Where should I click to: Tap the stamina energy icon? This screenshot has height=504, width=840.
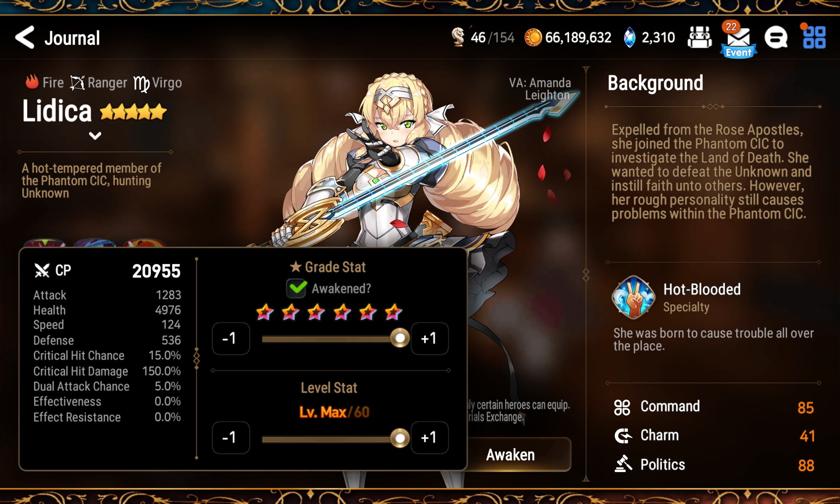458,37
